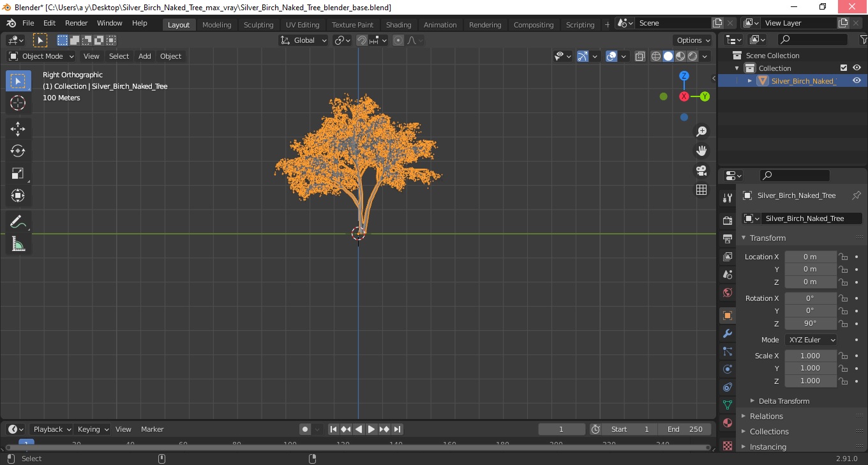Open Render properties tab
Image resolution: width=868 pixels, height=465 pixels.
click(x=727, y=220)
